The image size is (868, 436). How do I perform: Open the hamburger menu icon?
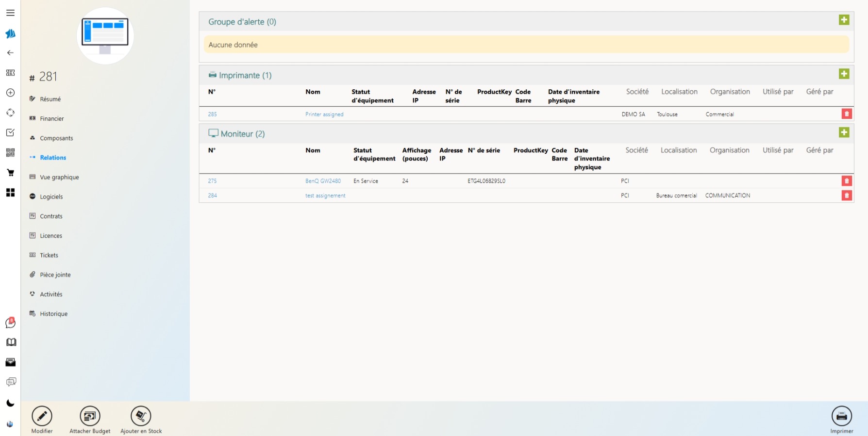pyautogui.click(x=10, y=13)
